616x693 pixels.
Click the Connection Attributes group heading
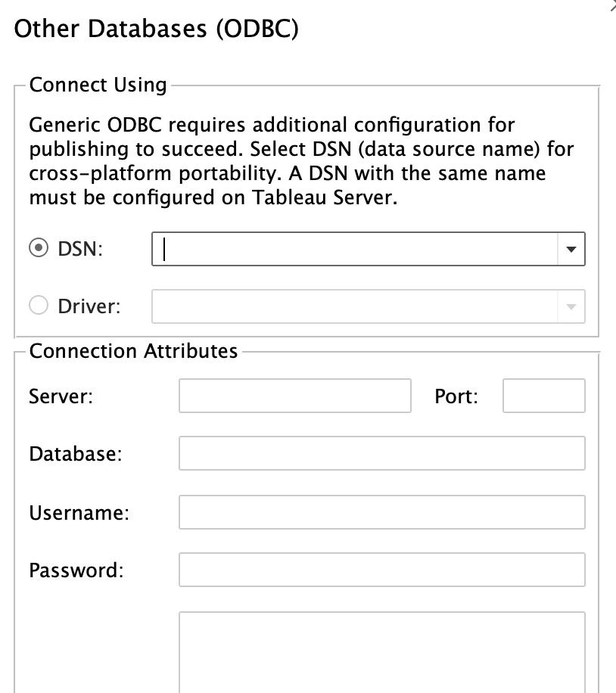pos(133,351)
